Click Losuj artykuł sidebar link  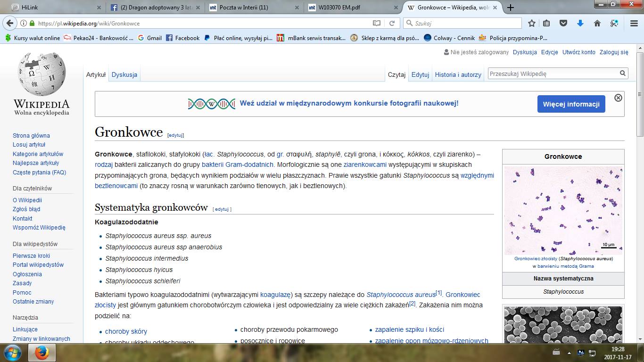(x=29, y=145)
